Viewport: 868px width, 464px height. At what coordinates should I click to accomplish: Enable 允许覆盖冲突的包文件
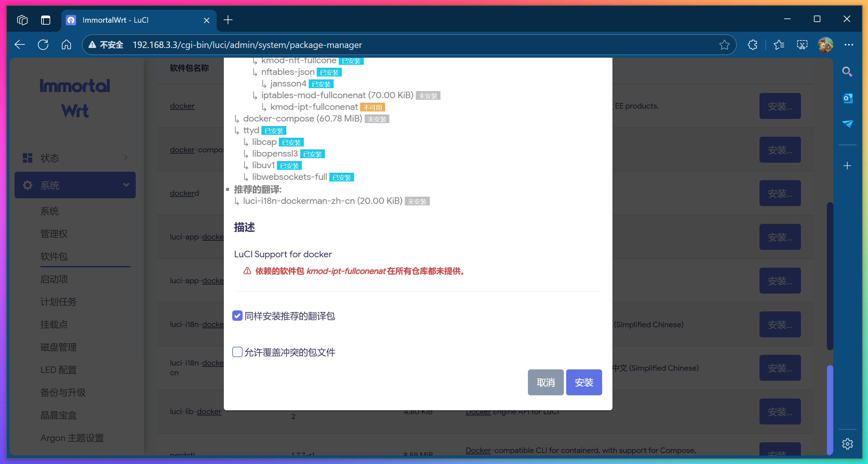click(x=237, y=352)
